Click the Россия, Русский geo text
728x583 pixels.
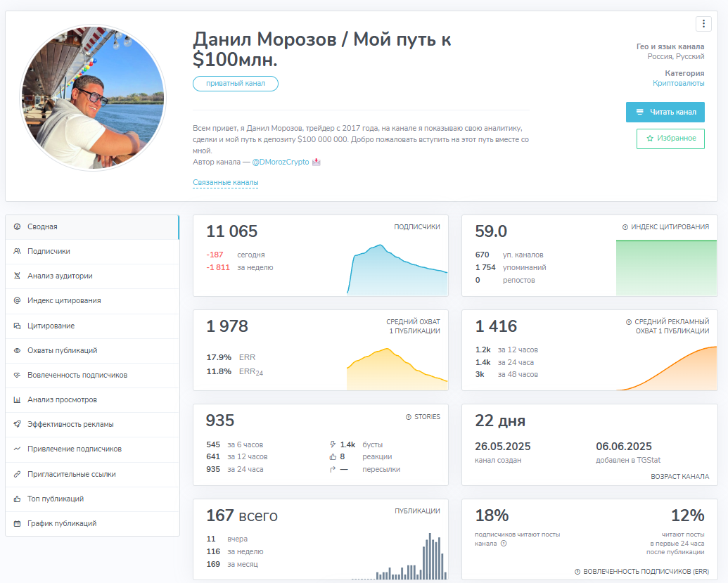pos(676,57)
